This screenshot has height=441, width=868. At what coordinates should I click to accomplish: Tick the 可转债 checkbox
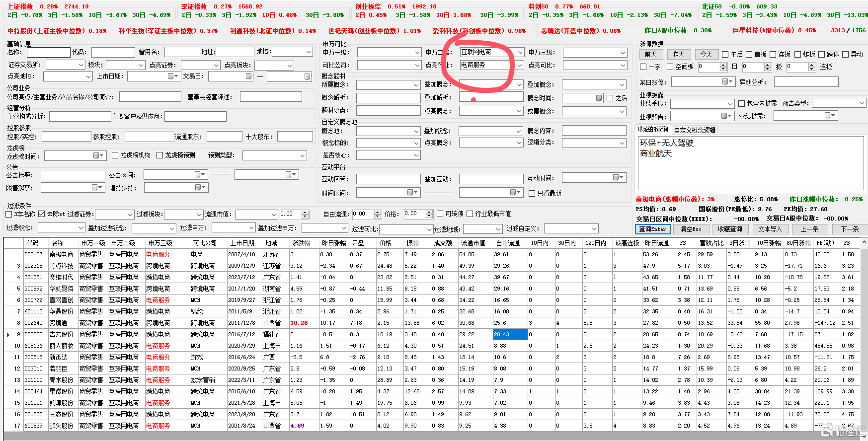440,214
